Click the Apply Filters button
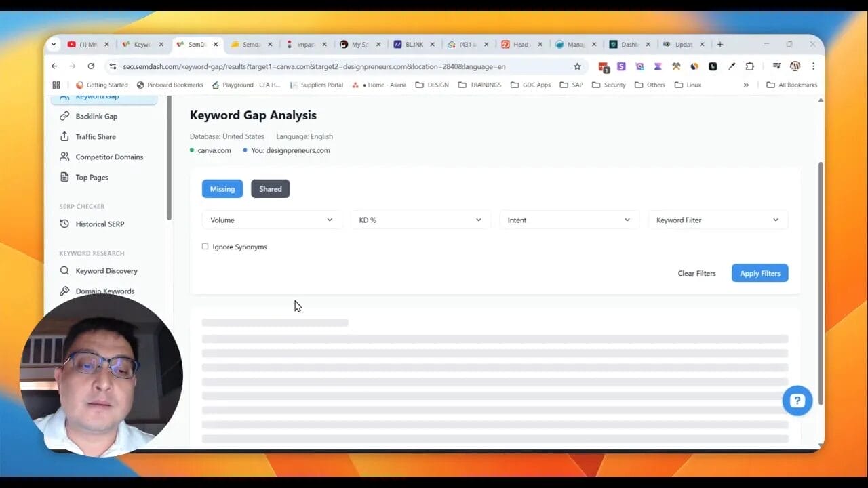Screen dimensions: 868x488 [x=759, y=272]
